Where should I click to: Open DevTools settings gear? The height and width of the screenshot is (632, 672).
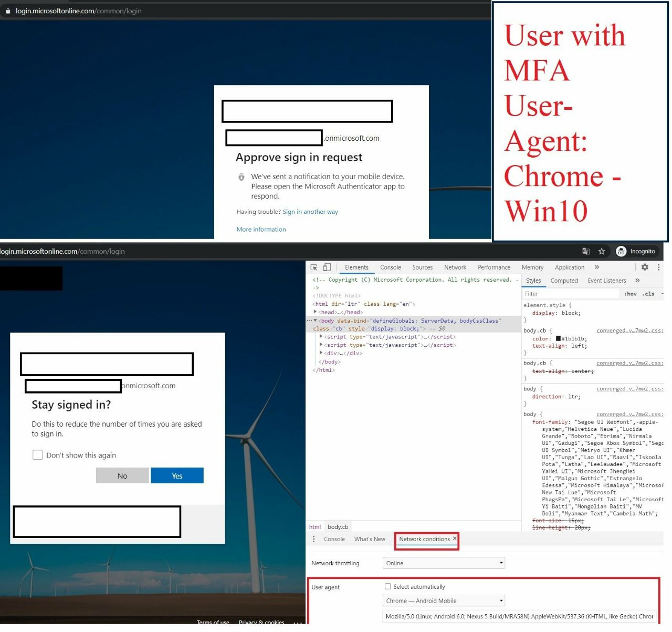point(645,267)
